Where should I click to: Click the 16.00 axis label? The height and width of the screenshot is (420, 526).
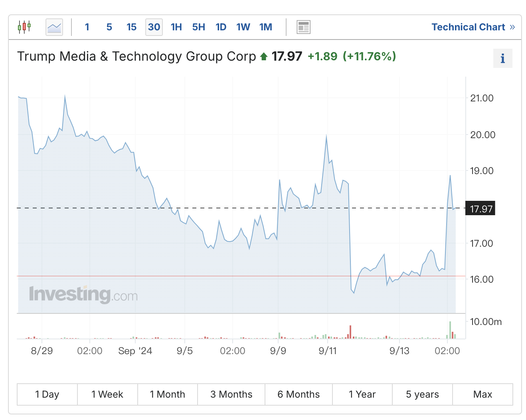pyautogui.click(x=482, y=279)
